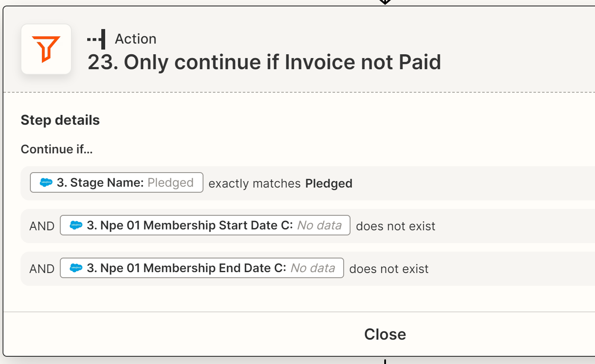Click Salesforce icon in Stage Name pill
595x364 pixels.
tap(46, 183)
